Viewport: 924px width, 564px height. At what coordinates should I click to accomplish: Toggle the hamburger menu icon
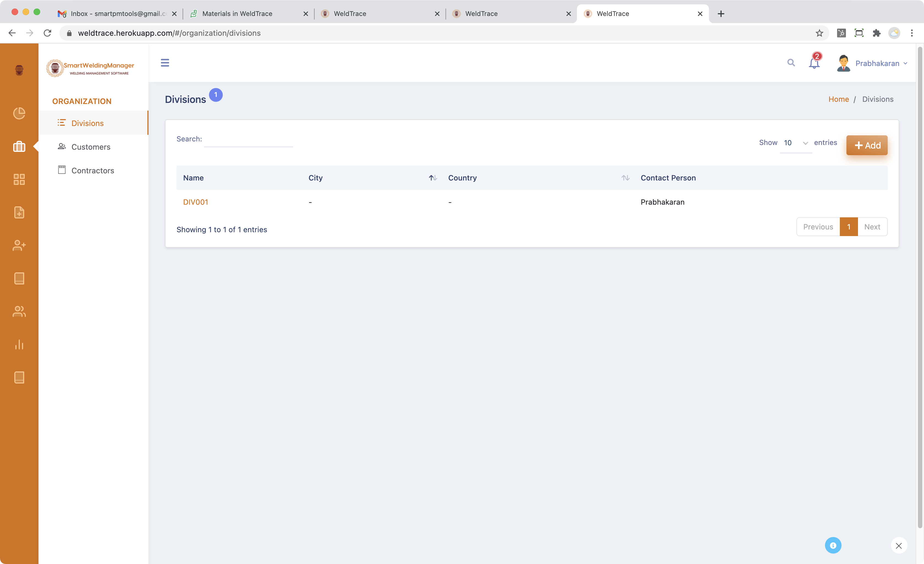[165, 63]
